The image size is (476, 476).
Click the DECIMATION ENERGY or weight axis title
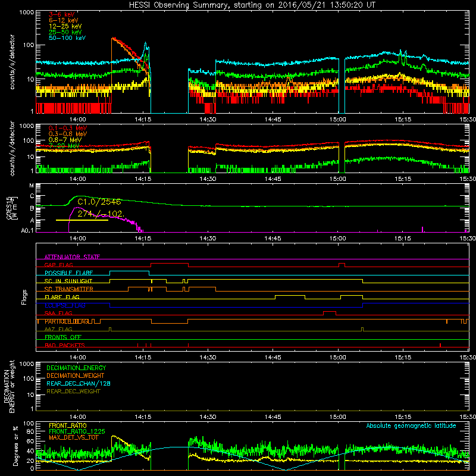(9, 386)
